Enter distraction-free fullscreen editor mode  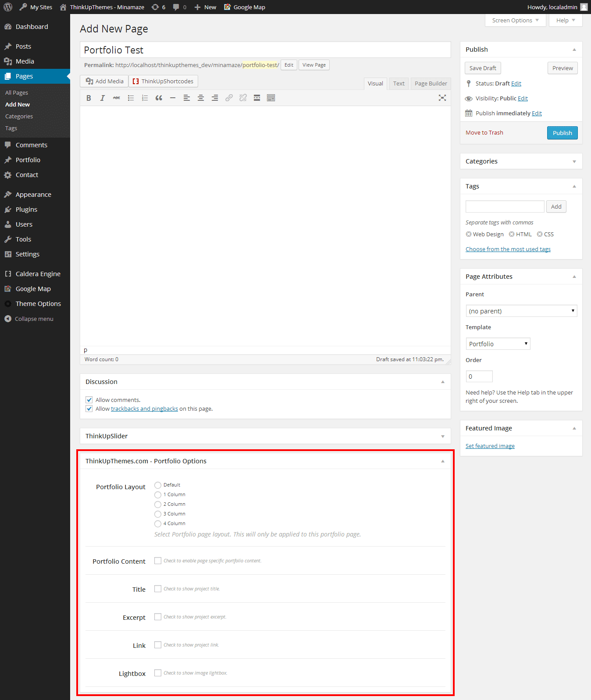pyautogui.click(x=442, y=98)
